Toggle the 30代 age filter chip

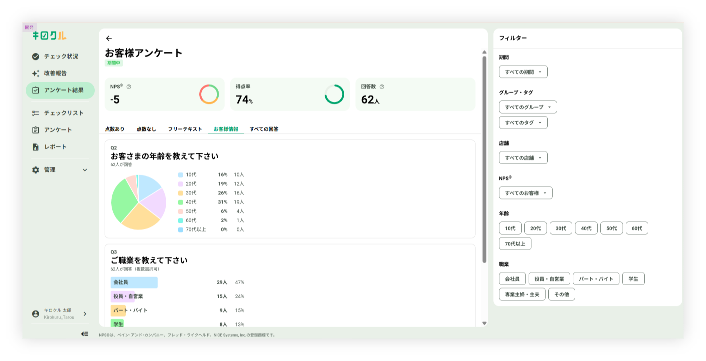point(561,228)
